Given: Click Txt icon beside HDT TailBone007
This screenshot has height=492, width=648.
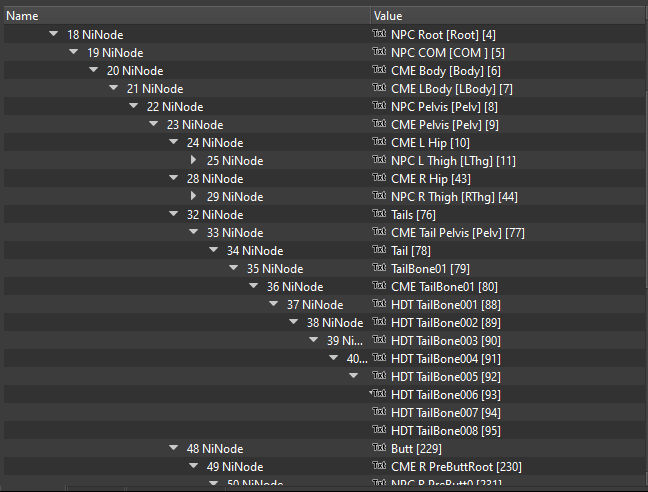Looking at the screenshot, I should (x=379, y=412).
